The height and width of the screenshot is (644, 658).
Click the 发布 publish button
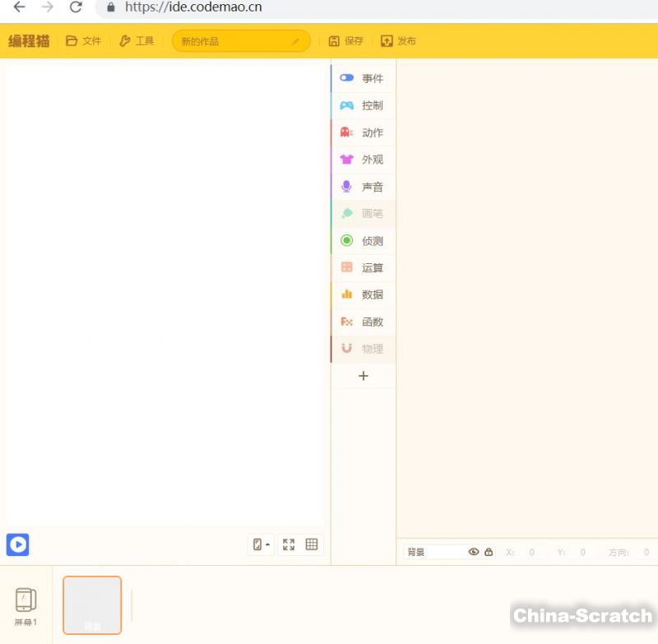pyautogui.click(x=398, y=41)
